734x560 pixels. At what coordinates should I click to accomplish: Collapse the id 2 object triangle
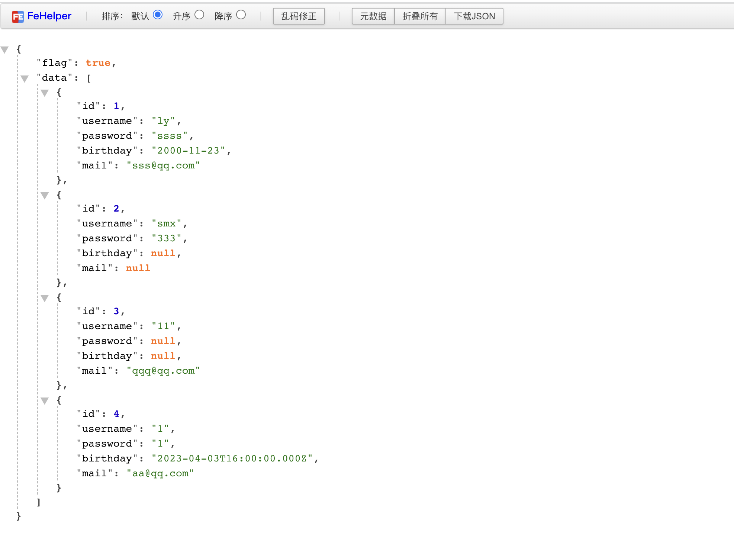click(x=45, y=196)
